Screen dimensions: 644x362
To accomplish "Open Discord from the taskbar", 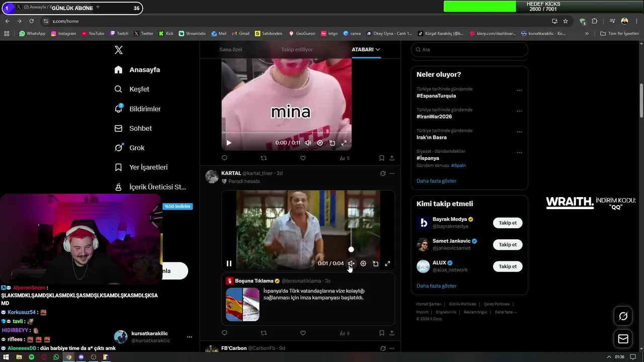I will (x=81, y=357).
